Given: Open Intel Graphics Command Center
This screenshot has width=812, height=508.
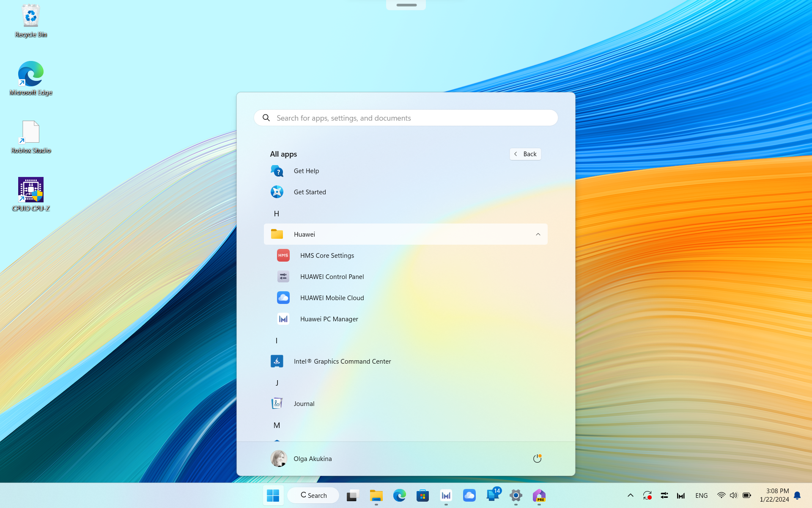Looking at the screenshot, I should (x=406, y=361).
